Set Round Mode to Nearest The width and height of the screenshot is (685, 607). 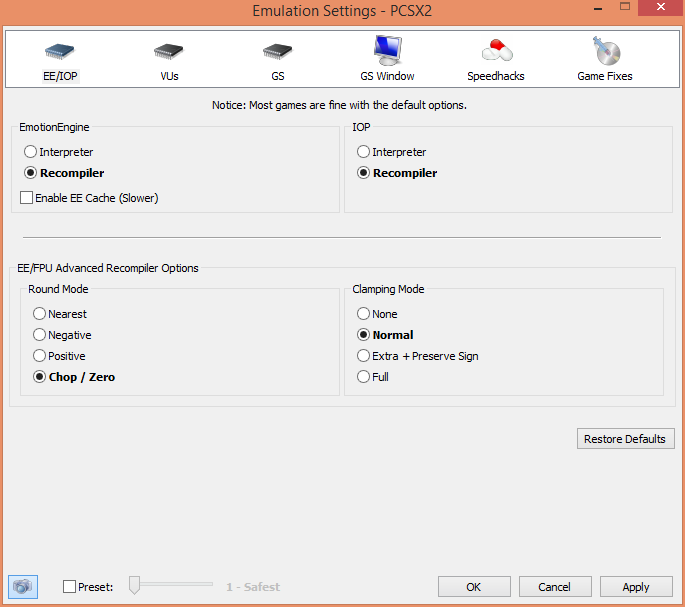pos(60,314)
